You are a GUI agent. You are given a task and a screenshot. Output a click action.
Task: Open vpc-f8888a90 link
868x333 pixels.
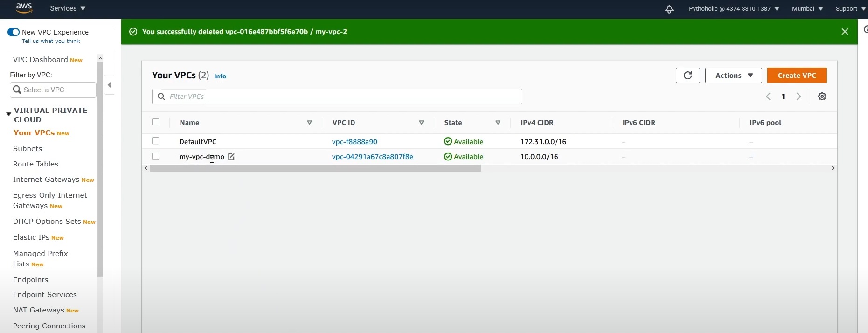click(354, 142)
